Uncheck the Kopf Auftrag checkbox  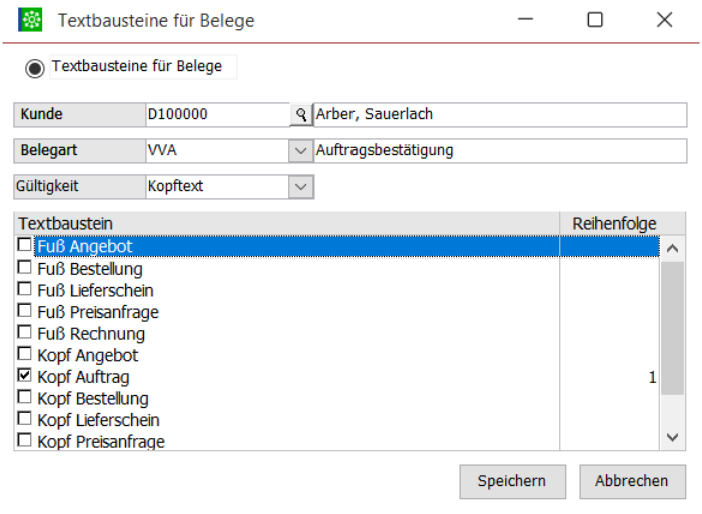click(25, 377)
